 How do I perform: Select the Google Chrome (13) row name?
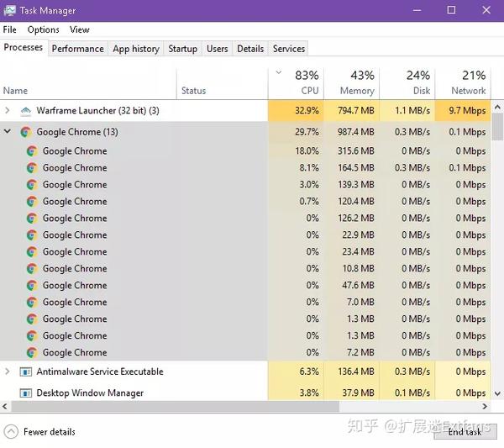coord(77,132)
